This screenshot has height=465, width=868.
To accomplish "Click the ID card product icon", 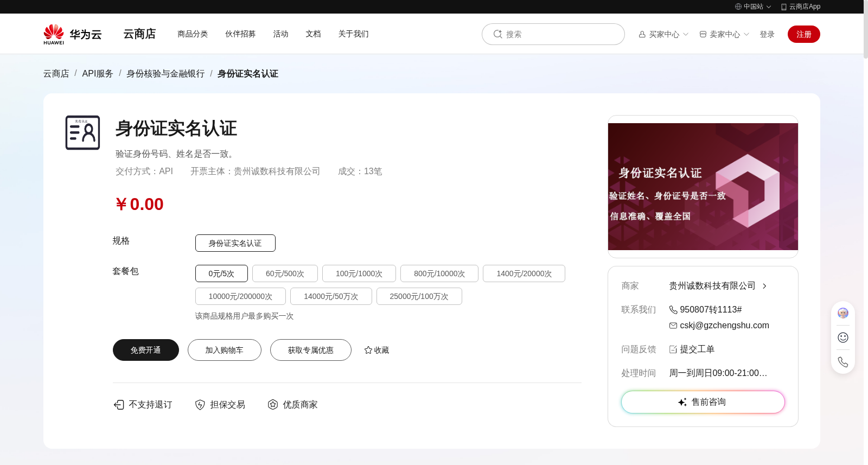I will coord(82,132).
